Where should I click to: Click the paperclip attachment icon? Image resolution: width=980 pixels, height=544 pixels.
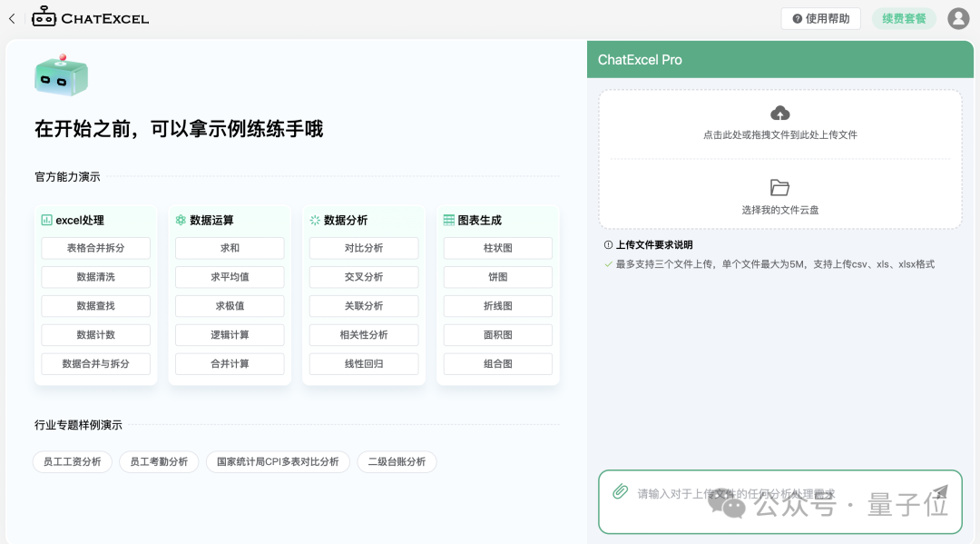coord(620,491)
